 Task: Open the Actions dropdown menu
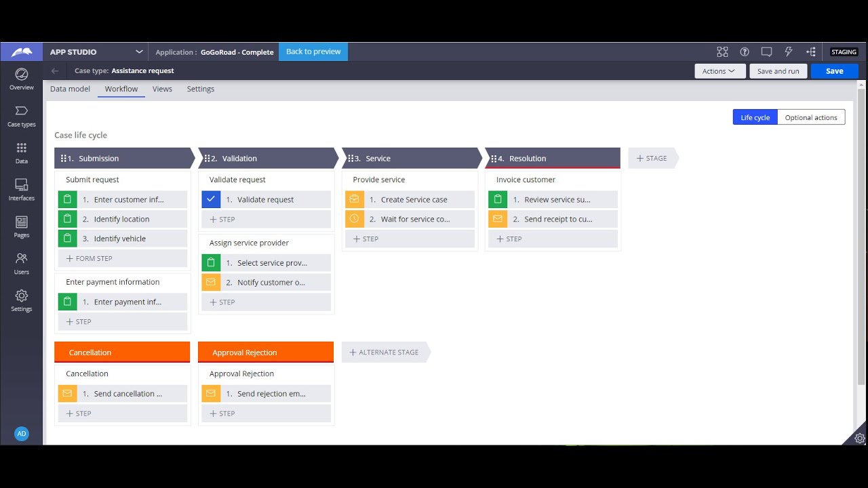(719, 71)
